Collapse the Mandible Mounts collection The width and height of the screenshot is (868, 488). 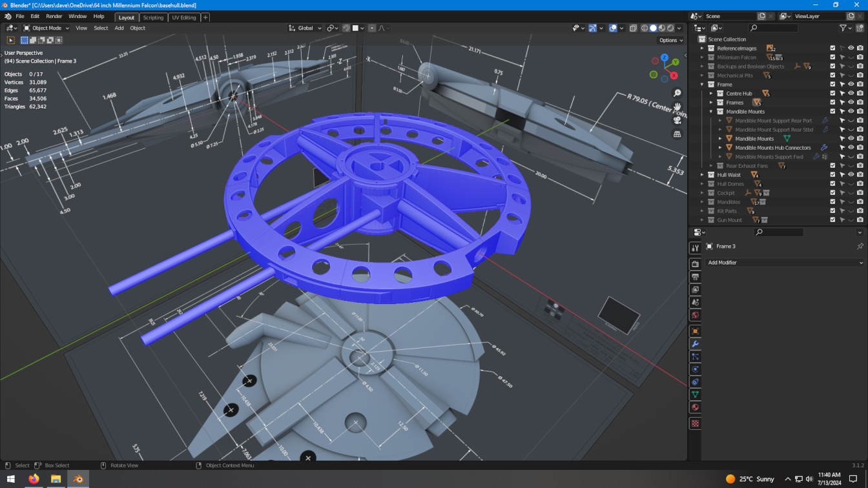(x=711, y=112)
